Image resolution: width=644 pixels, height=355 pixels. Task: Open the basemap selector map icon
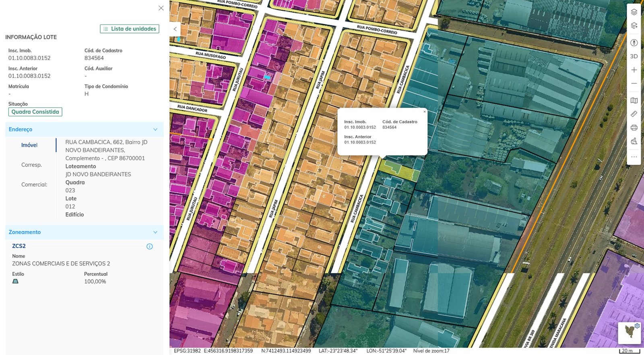(x=634, y=101)
